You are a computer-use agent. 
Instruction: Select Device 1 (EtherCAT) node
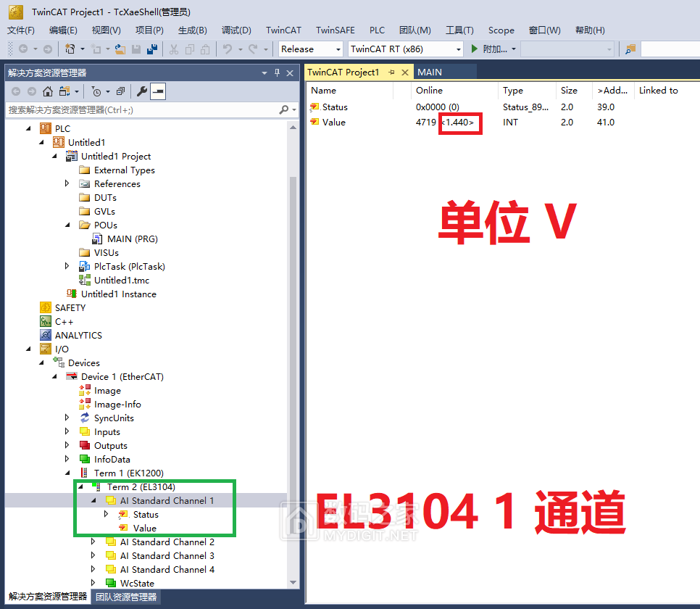(x=122, y=377)
